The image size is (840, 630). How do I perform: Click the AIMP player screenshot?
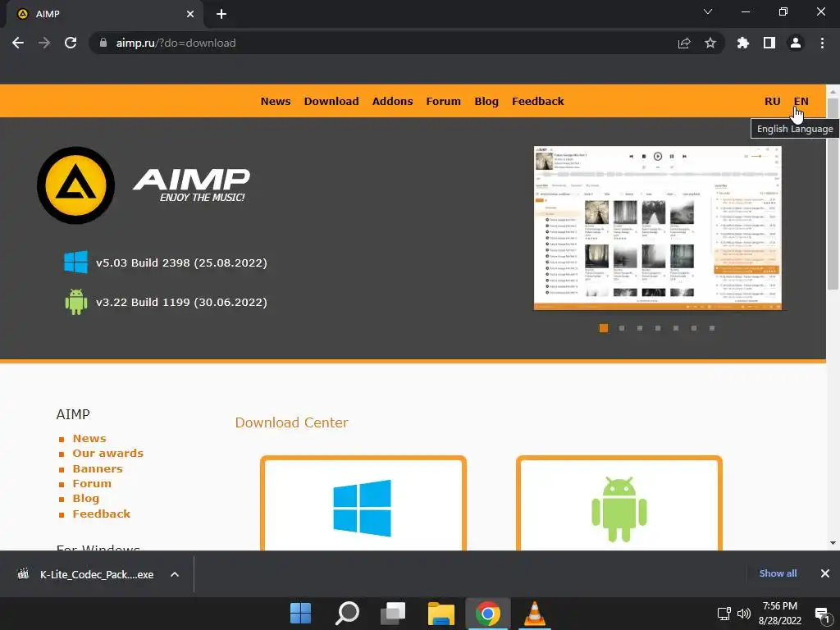pyautogui.click(x=657, y=228)
